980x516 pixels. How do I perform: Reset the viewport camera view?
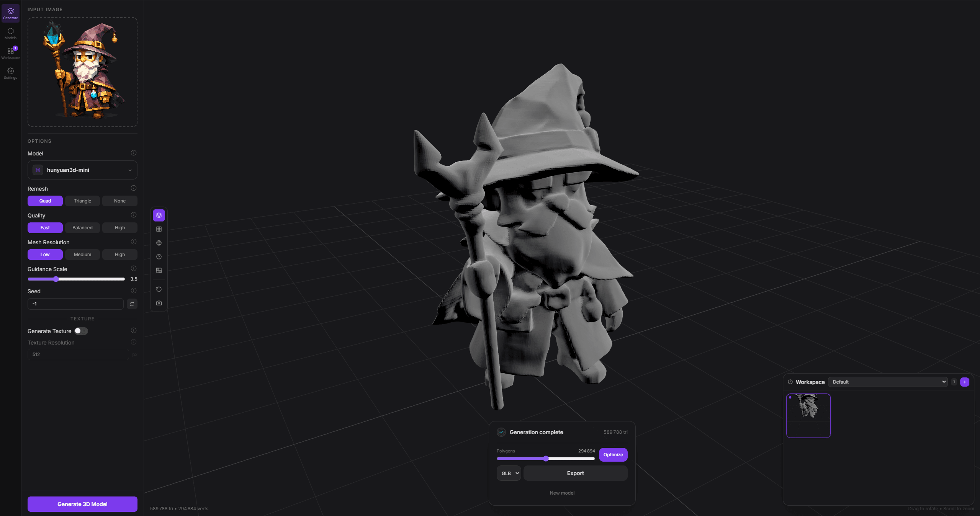coord(159,289)
